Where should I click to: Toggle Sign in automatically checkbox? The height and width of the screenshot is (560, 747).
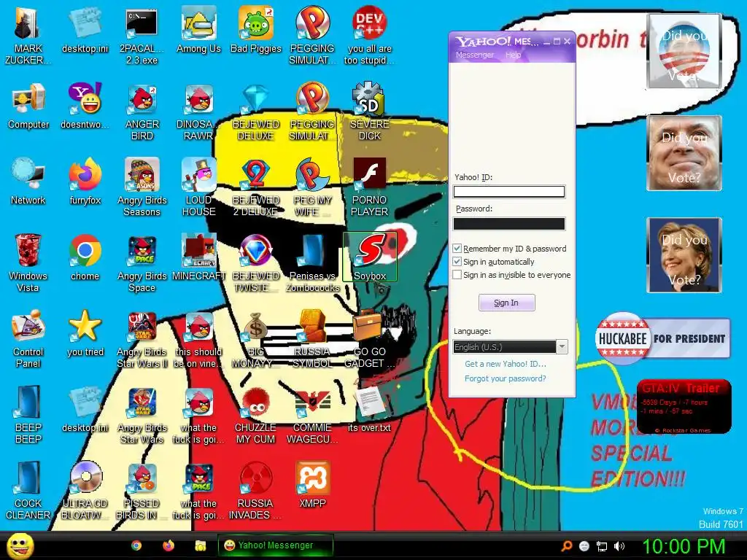(457, 262)
